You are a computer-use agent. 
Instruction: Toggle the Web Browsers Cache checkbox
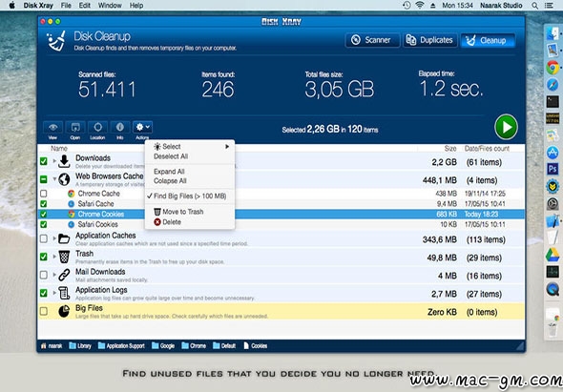point(44,179)
